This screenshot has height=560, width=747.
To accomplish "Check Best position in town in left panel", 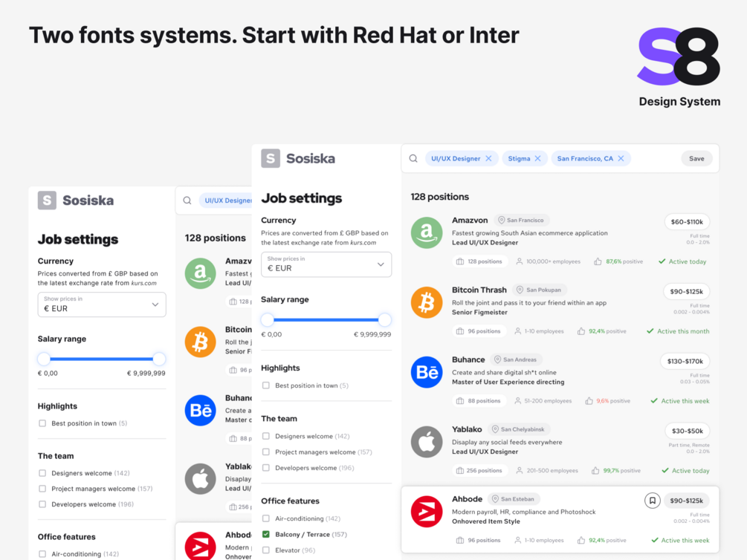I will click(x=42, y=423).
